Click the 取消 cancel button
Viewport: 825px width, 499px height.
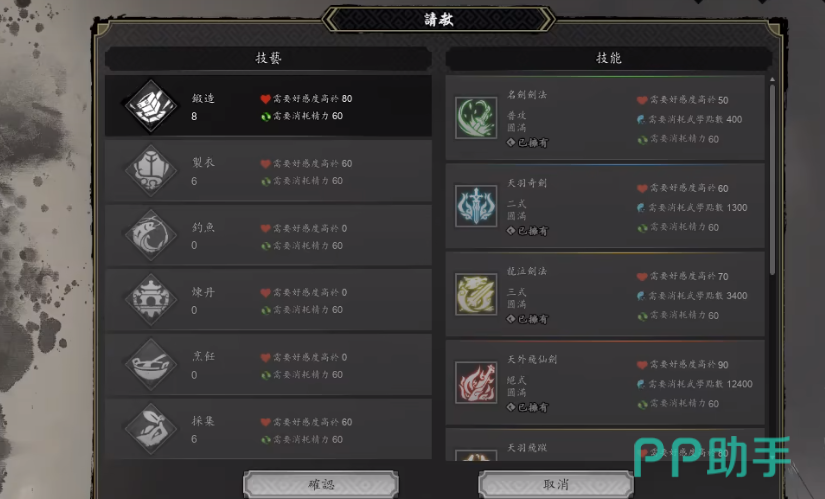(x=556, y=484)
